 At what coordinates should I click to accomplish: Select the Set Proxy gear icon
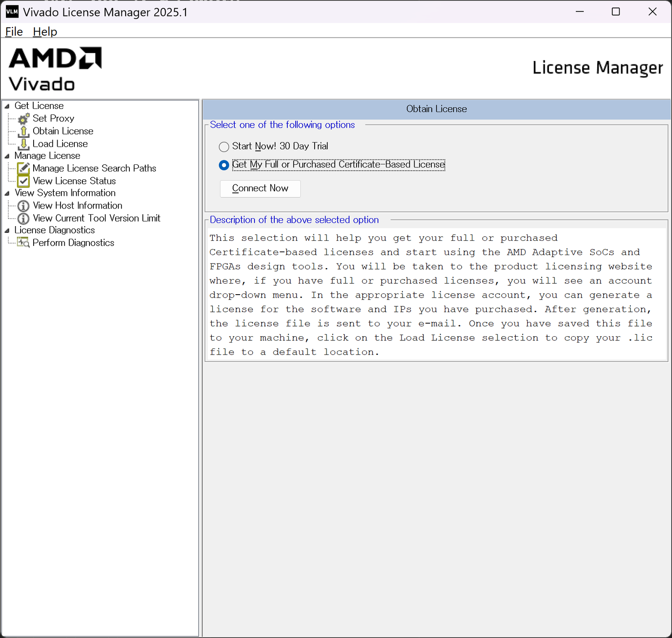click(24, 119)
